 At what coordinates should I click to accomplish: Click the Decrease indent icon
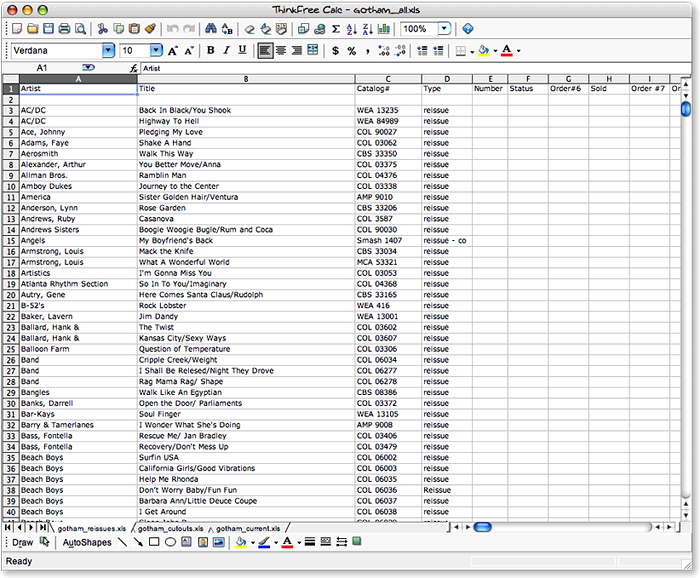point(422,50)
